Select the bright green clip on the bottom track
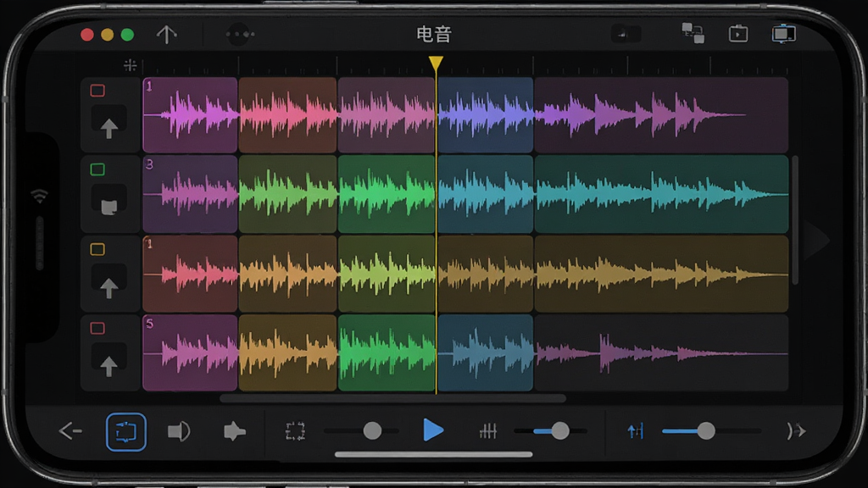 pos(387,353)
